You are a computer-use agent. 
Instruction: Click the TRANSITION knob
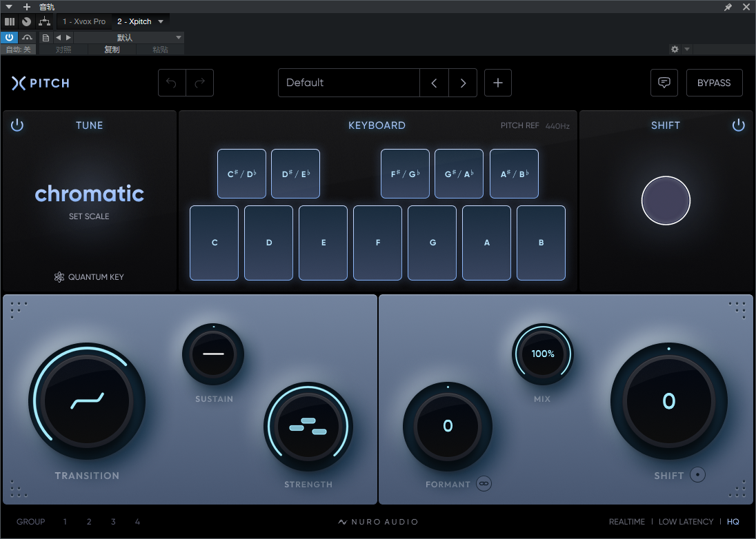pyautogui.click(x=87, y=401)
